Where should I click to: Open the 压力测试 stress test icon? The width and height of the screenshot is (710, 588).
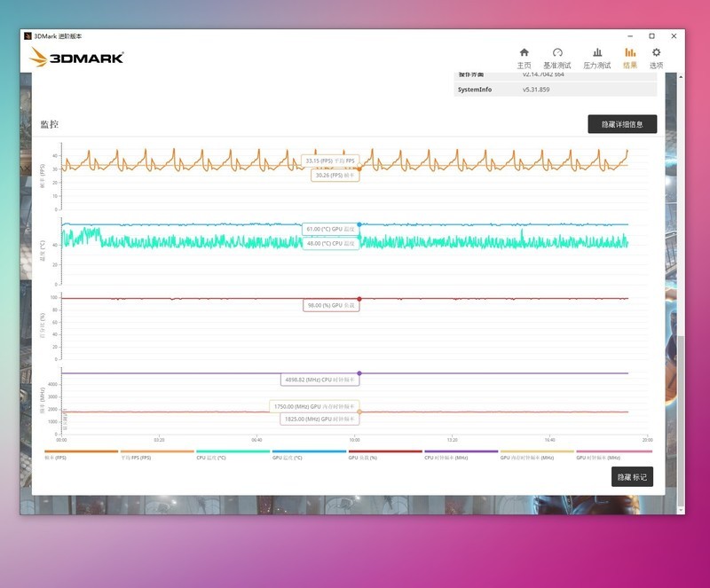597,52
